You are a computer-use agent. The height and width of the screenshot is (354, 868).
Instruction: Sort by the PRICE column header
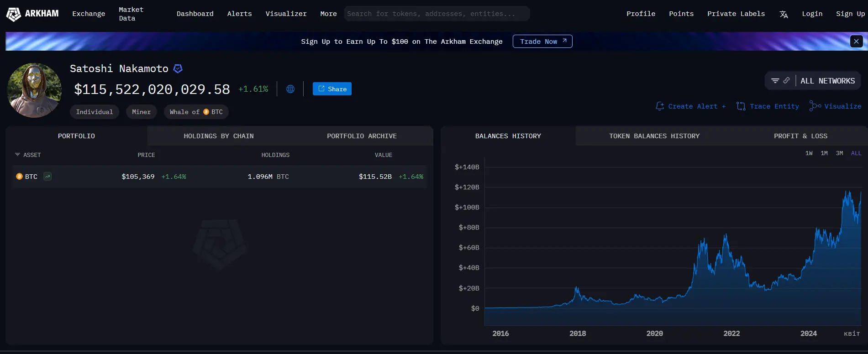[x=146, y=155]
